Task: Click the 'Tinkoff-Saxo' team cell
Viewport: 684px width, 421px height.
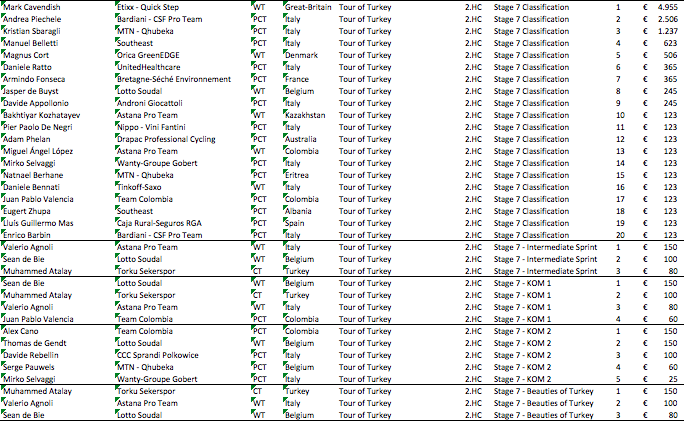Action: pos(139,187)
